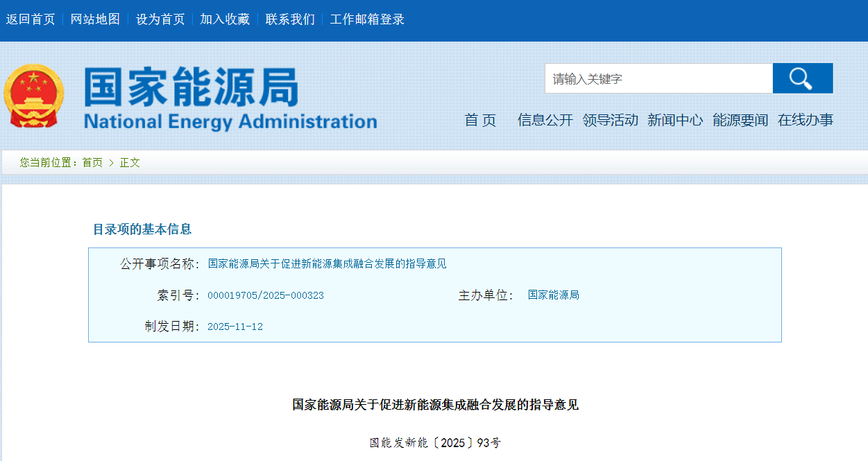
Task: Click the 加入收藏 link
Action: (225, 19)
